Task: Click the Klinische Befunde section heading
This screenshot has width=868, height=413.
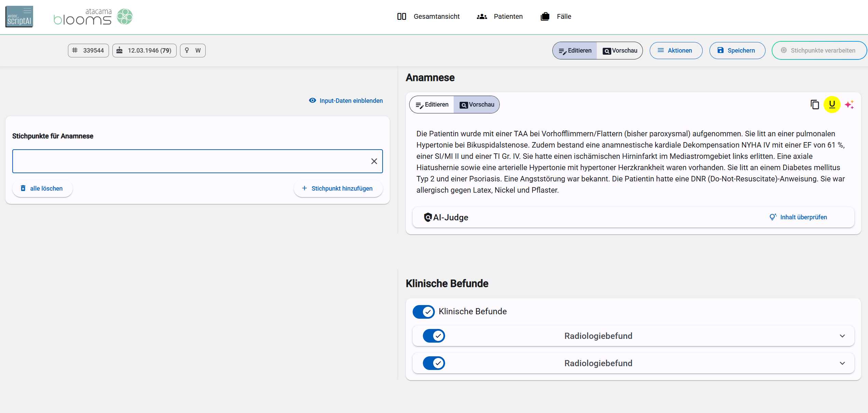Action: (447, 284)
